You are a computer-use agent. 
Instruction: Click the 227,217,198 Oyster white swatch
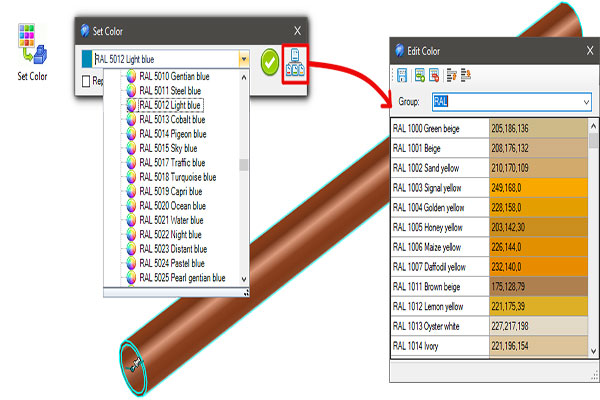coord(539,326)
